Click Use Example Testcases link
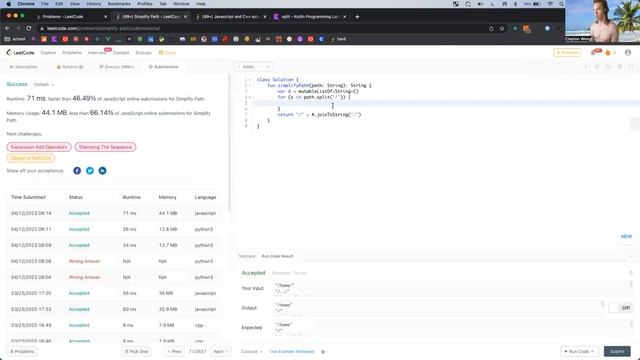 coord(292,351)
